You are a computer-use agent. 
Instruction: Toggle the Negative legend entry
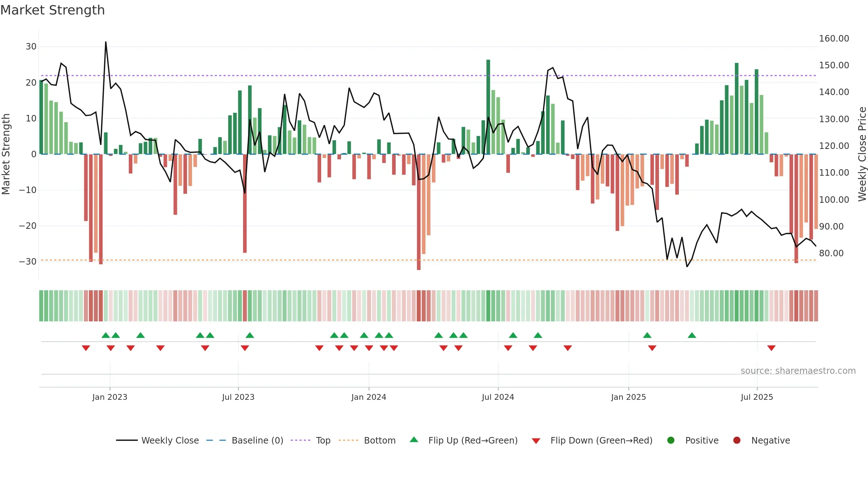(761, 440)
